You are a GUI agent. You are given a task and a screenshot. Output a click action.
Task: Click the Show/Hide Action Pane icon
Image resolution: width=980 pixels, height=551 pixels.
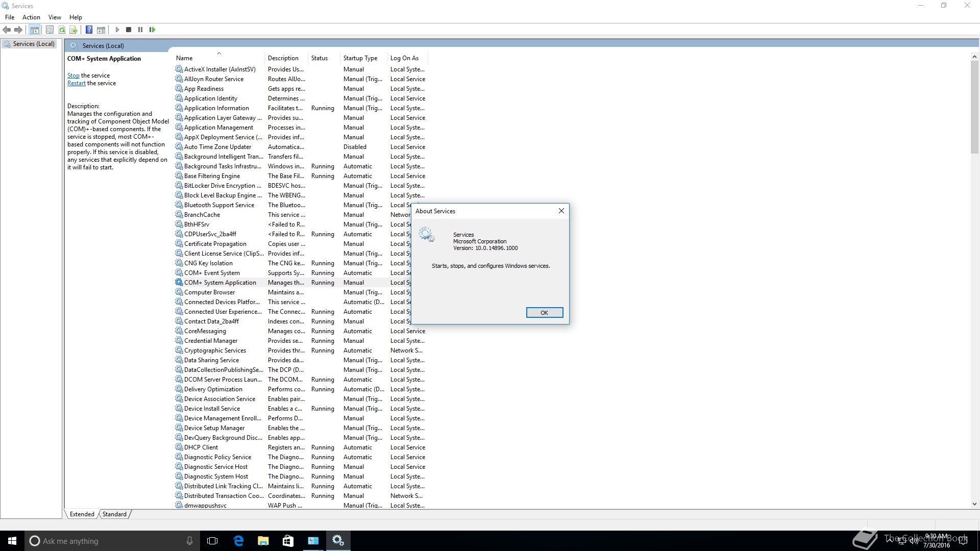coord(101,30)
